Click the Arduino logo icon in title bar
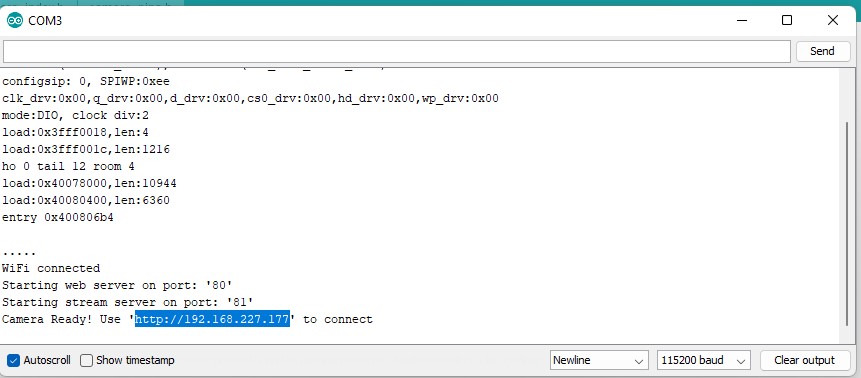 14,21
